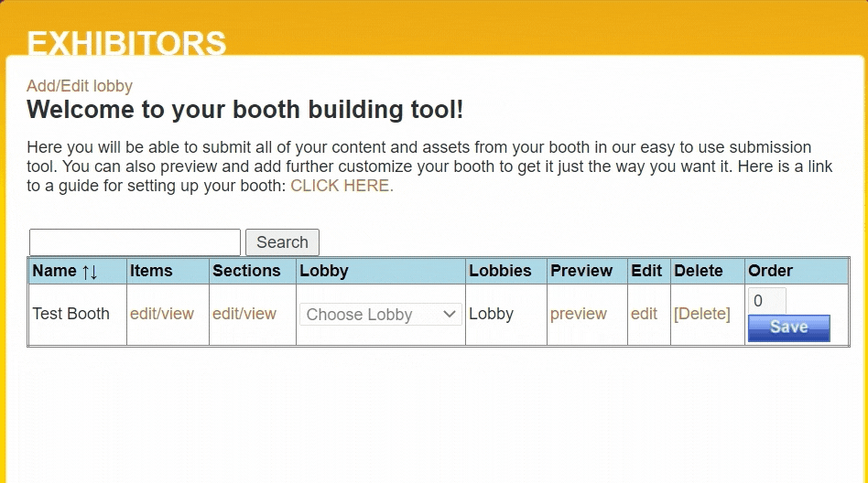This screenshot has height=483, width=868.
Task: Click the Welcome to your booth building tool heading
Action: click(x=244, y=110)
